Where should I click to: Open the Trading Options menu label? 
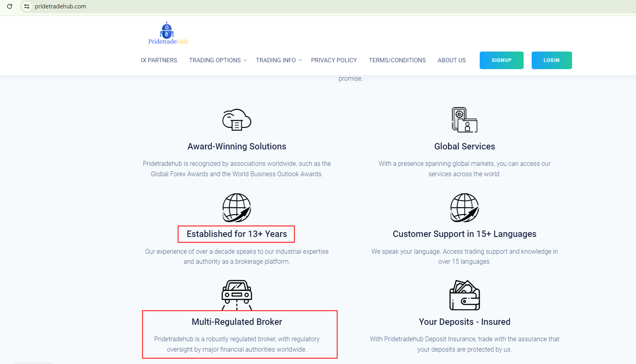(x=215, y=60)
